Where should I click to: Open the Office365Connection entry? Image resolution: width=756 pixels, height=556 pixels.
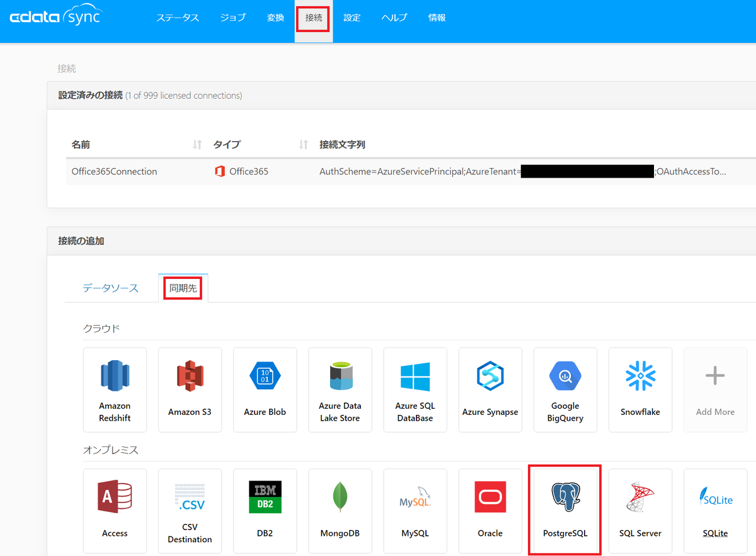tap(114, 171)
